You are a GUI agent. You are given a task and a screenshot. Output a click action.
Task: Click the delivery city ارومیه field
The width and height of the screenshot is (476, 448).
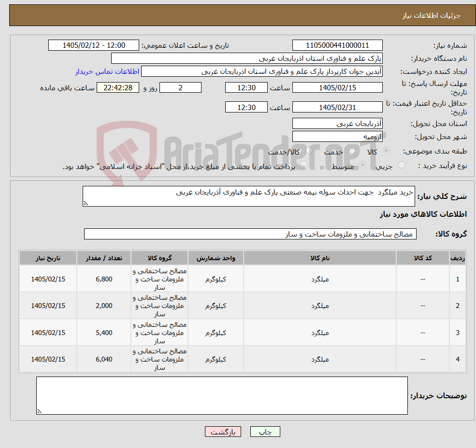coord(337,137)
